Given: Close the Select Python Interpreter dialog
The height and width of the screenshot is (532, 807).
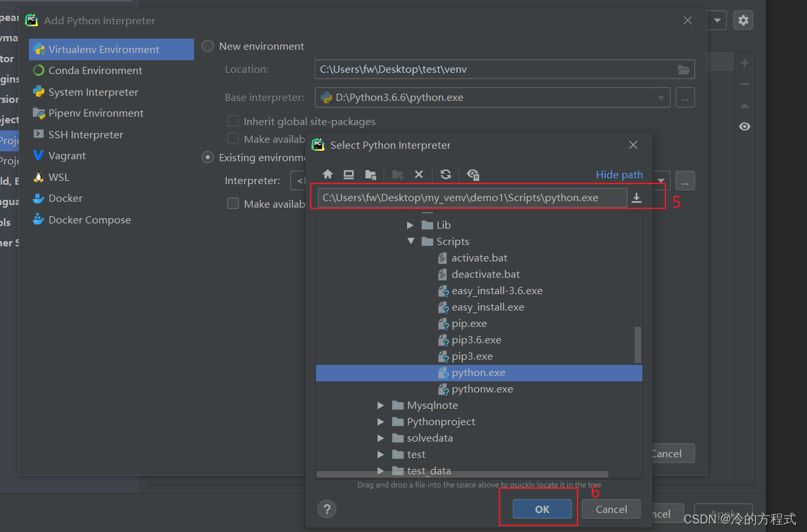Looking at the screenshot, I should [x=633, y=145].
